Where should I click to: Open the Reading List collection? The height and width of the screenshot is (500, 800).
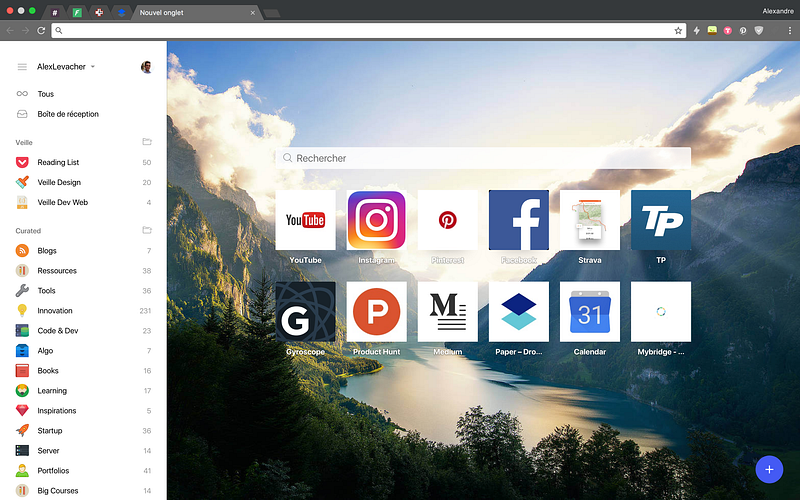pyautogui.click(x=83, y=162)
